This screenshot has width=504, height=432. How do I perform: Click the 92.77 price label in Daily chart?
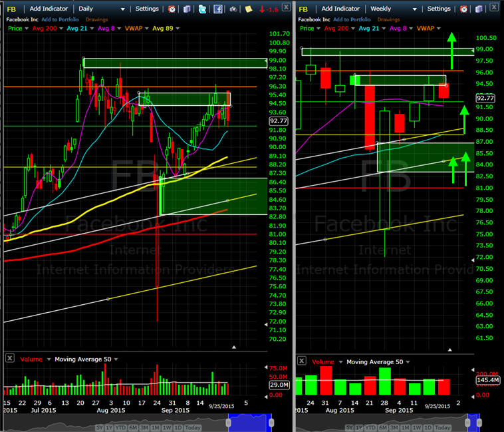click(279, 121)
